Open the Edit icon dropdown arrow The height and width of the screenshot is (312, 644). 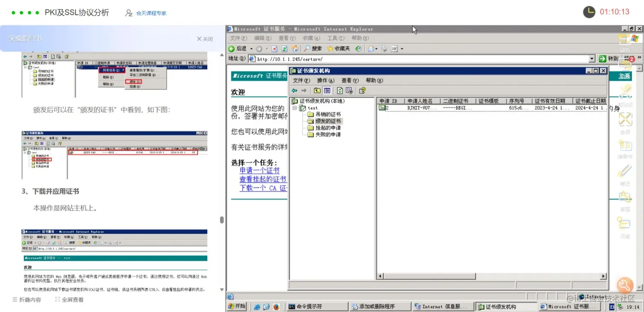click(x=402, y=49)
